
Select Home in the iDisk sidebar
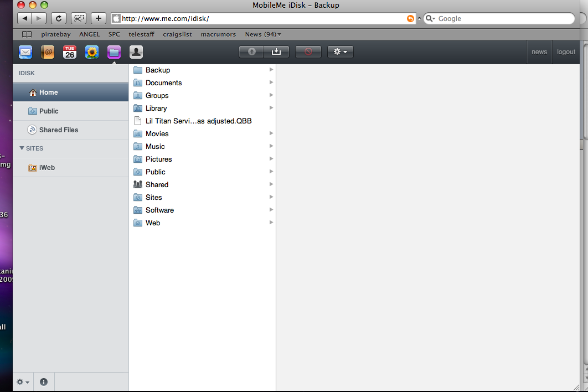coord(70,92)
